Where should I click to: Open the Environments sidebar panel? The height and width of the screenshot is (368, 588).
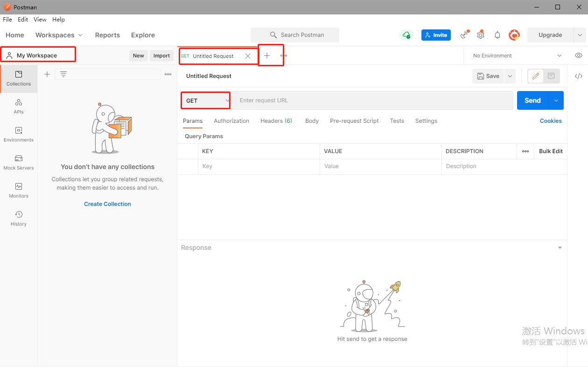pyautogui.click(x=19, y=134)
